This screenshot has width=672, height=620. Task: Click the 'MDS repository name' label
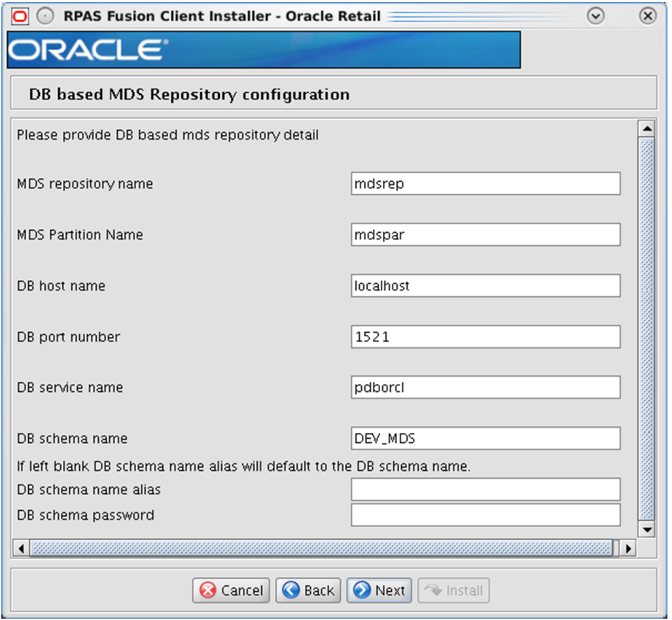(85, 184)
